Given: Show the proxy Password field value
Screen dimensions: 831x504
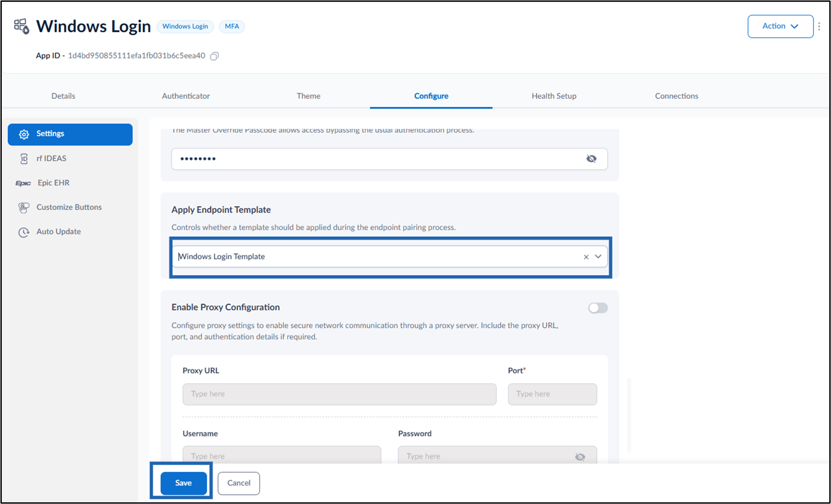Looking at the screenshot, I should tap(580, 457).
